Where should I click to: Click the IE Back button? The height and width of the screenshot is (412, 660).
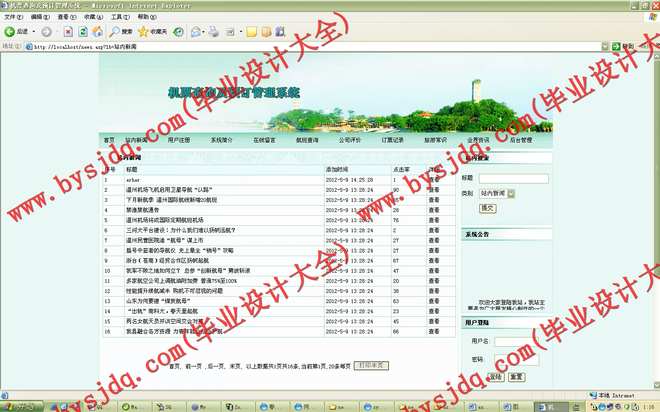(x=17, y=32)
